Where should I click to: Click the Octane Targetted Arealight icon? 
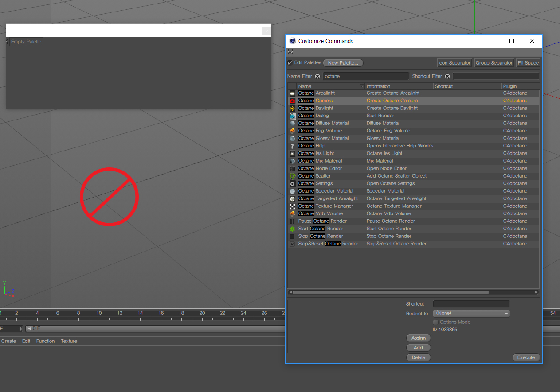pyautogui.click(x=292, y=199)
